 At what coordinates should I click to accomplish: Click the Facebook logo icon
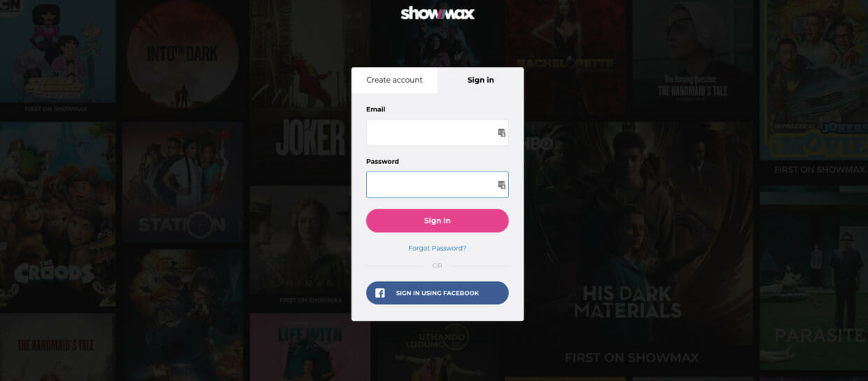point(380,293)
